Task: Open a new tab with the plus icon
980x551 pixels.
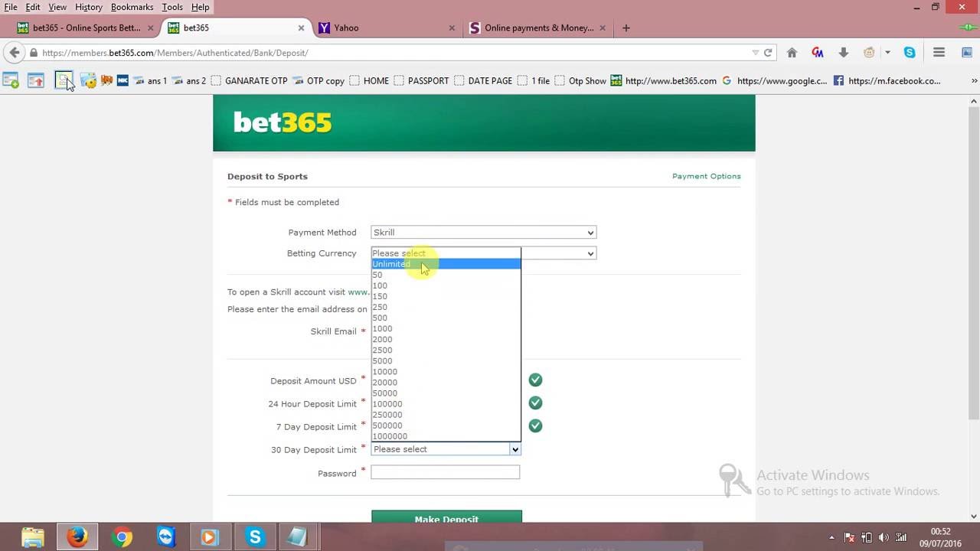Action: (626, 28)
